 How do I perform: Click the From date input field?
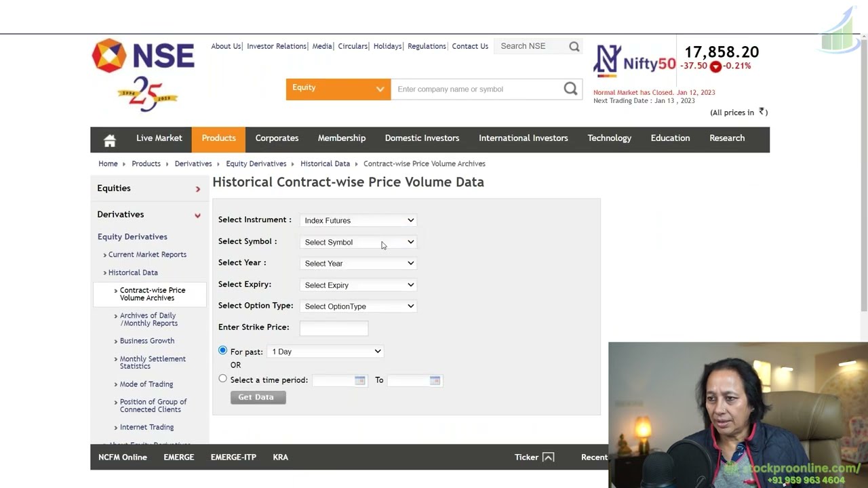coord(333,380)
